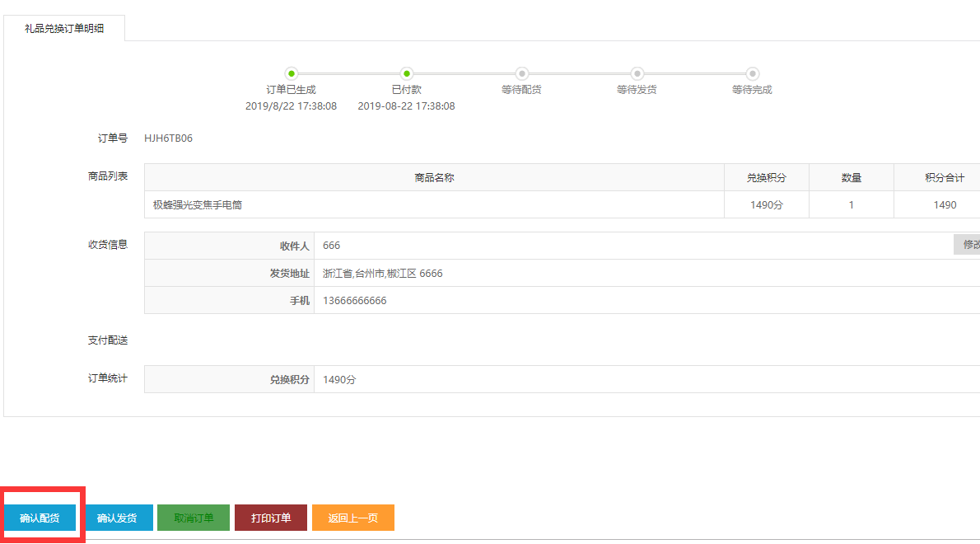Viewport: 980px width, 544px height.
Task: Click phone number 13666666666
Action: pyautogui.click(x=354, y=301)
